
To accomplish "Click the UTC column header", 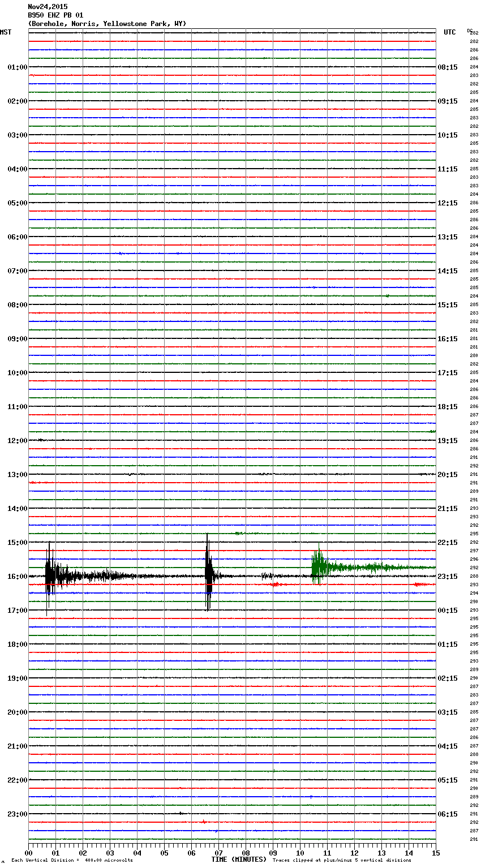I will pos(450,32).
